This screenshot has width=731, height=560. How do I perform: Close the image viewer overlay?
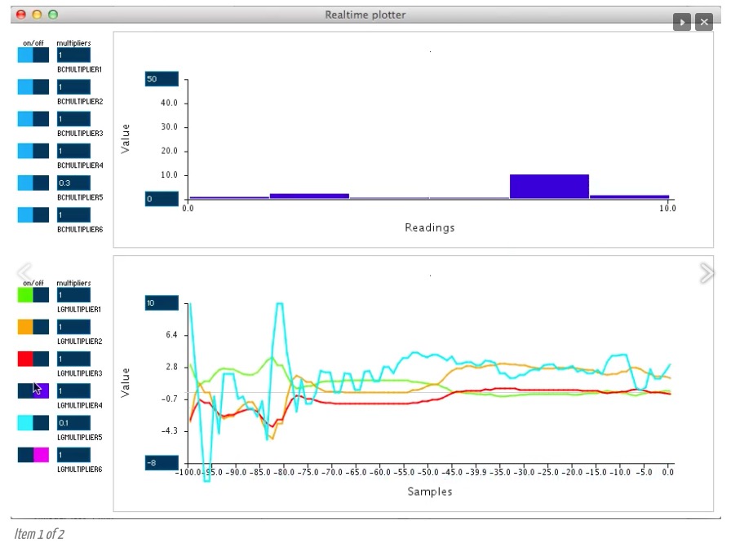[x=704, y=22]
